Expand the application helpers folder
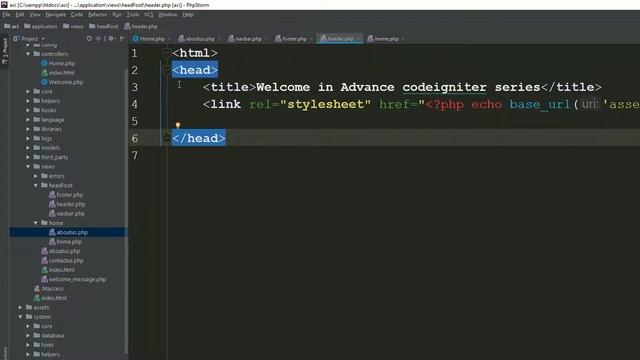This screenshot has width=640, height=360. [x=28, y=101]
